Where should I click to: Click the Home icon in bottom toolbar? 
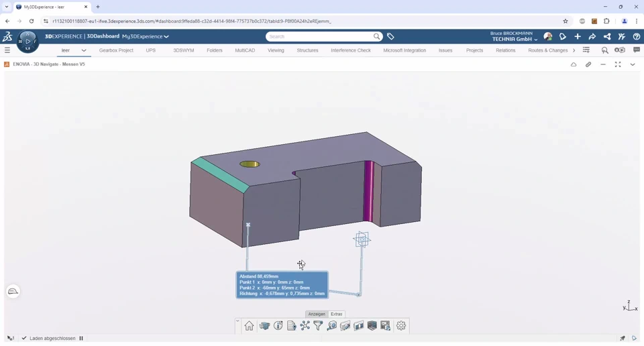point(249,326)
